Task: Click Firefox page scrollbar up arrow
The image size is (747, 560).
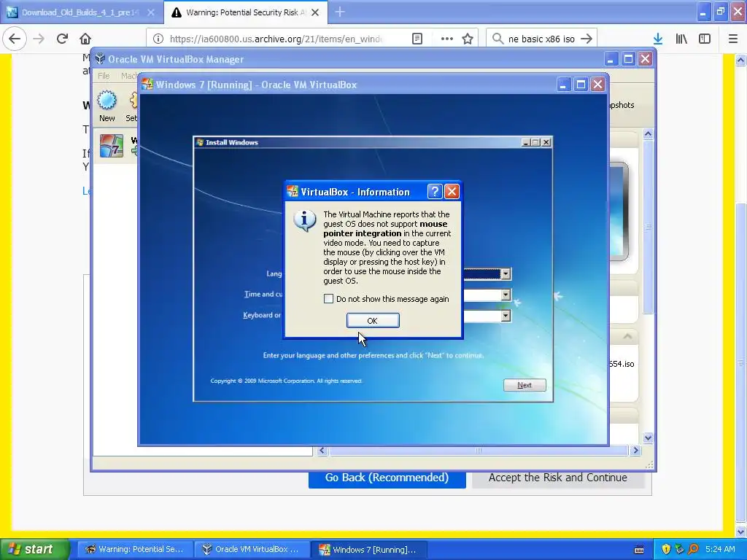Action: pyautogui.click(x=740, y=60)
